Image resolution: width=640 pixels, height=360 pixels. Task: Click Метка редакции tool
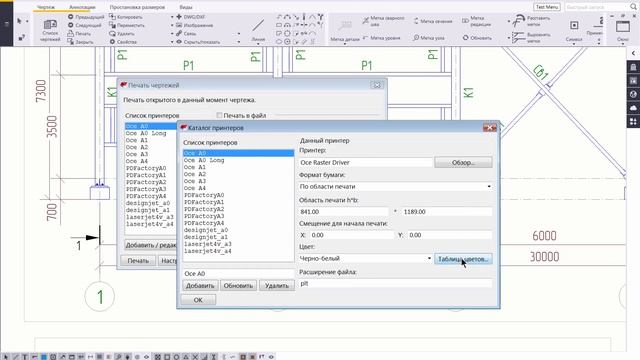click(x=476, y=21)
